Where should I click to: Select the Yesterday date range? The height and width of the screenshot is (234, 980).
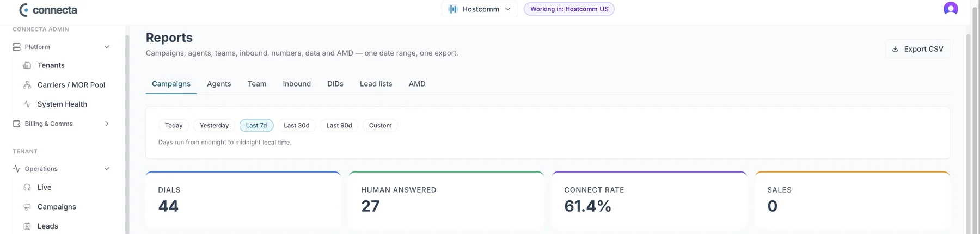tap(214, 126)
